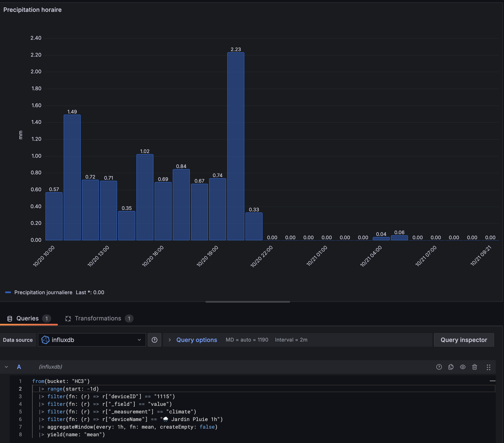Viewport: 504px width, 443px height.
Task: Click the Query options link text
Action: tap(197, 340)
